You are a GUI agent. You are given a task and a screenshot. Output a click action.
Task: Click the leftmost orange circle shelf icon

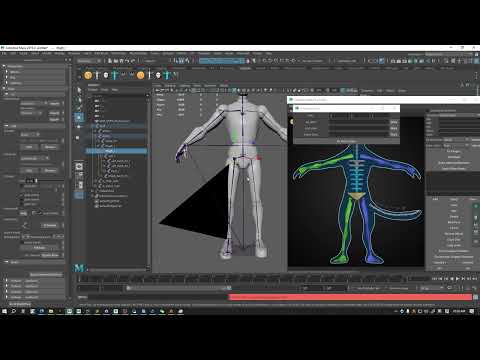[x=88, y=75]
